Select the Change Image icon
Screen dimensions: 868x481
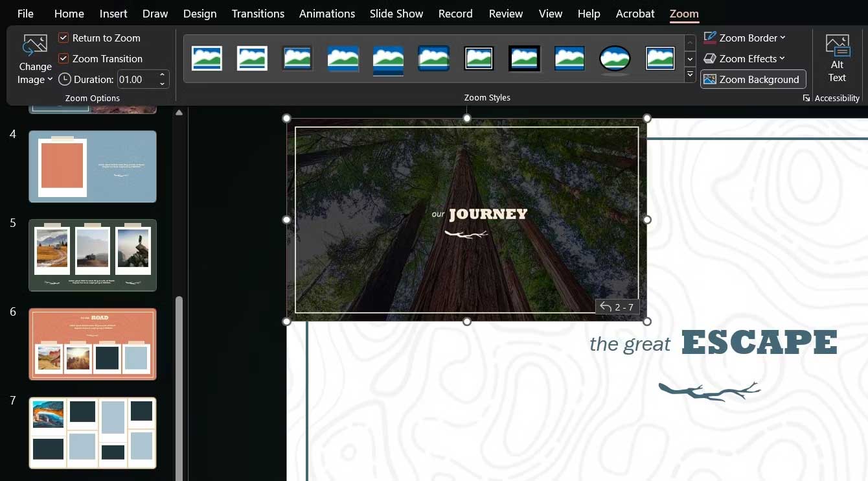pos(34,43)
